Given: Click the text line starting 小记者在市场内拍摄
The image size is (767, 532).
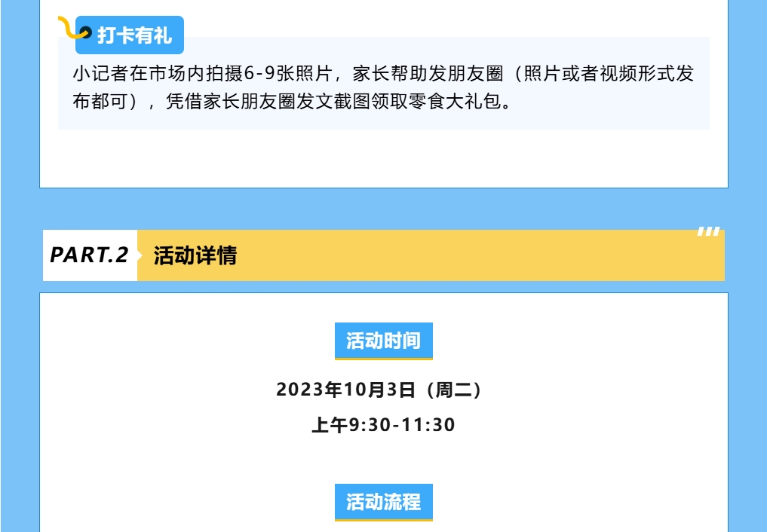Looking at the screenshot, I should (383, 74).
